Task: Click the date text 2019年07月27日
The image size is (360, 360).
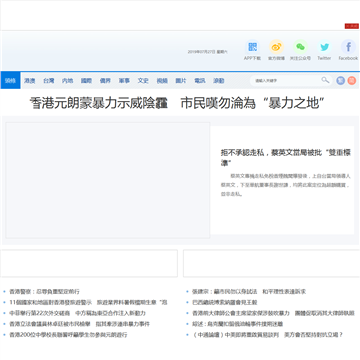Action: pyautogui.click(x=201, y=52)
